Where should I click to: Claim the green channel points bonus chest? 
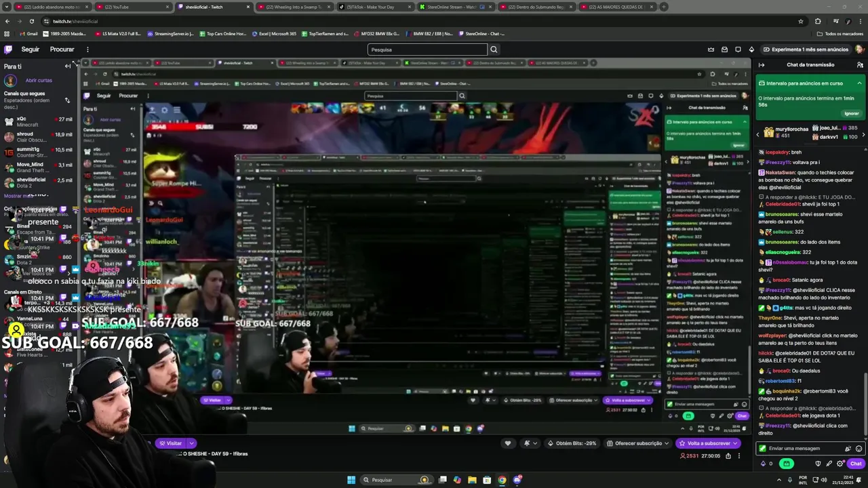pos(786,464)
